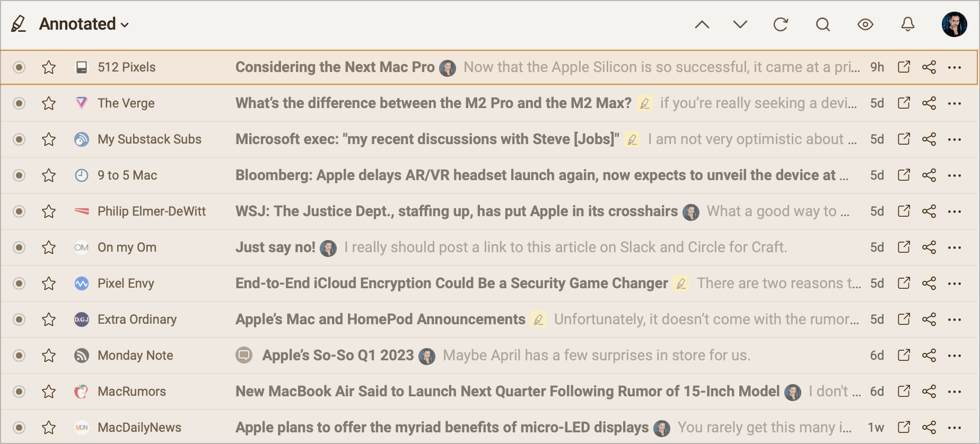Click comment bubble icon on Monday Note article

click(x=244, y=355)
